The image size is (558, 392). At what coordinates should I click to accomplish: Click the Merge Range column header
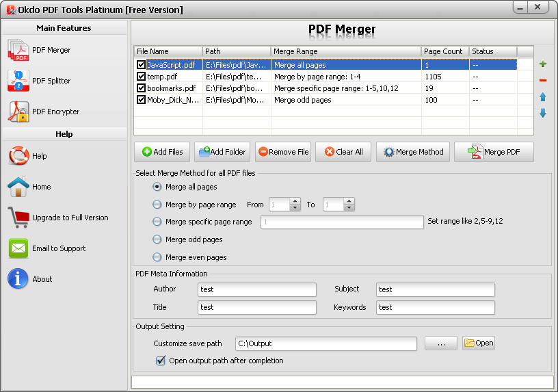[346, 51]
